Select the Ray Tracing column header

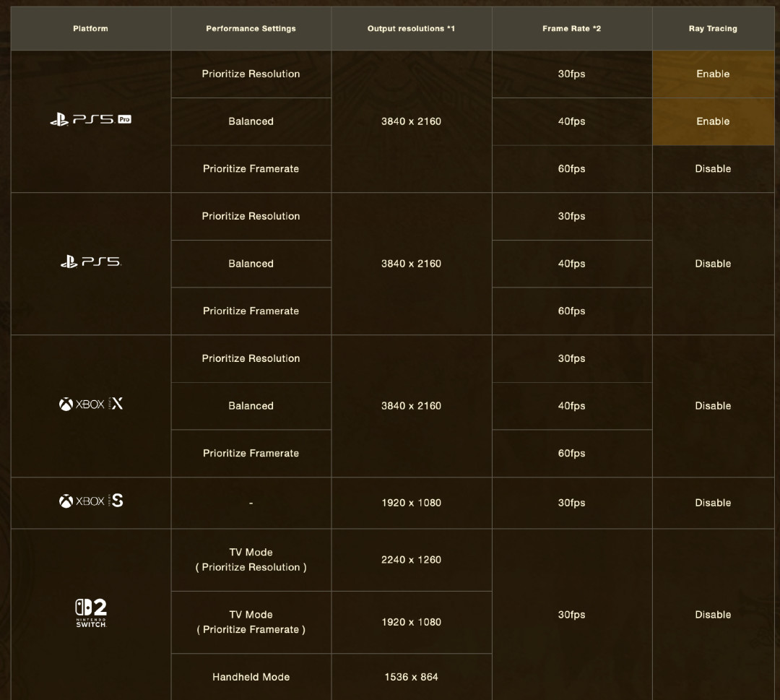pyautogui.click(x=713, y=28)
